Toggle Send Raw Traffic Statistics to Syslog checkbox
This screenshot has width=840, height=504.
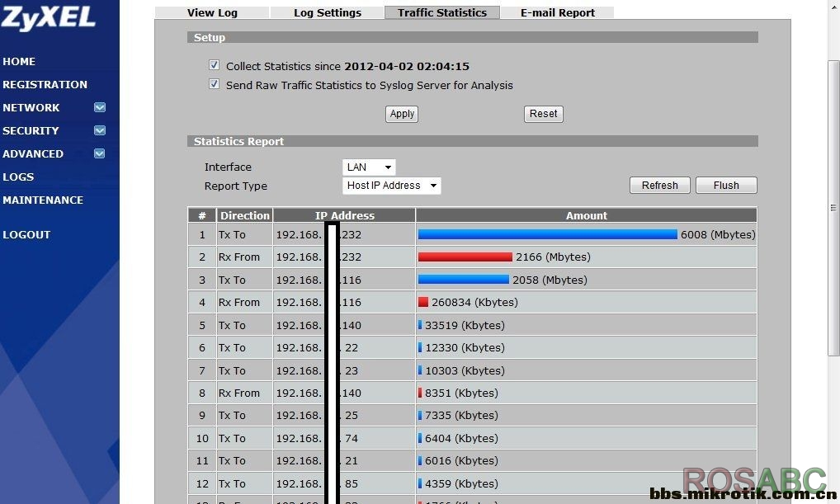[x=214, y=84]
